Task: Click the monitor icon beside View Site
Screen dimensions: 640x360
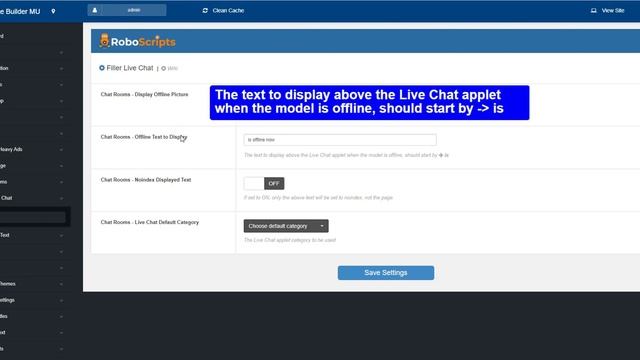Action: pyautogui.click(x=593, y=11)
